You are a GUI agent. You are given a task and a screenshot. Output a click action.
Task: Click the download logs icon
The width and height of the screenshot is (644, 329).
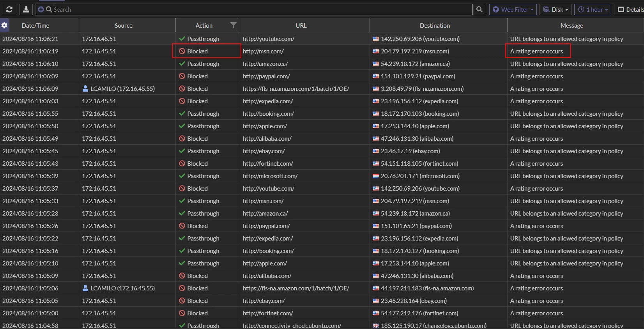tap(26, 9)
